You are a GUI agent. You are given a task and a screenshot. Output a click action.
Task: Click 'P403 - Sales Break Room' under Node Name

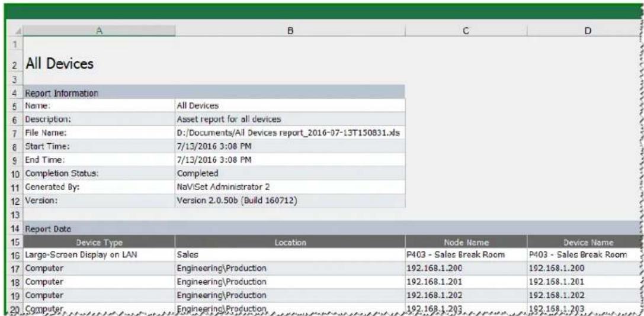pyautogui.click(x=466, y=255)
